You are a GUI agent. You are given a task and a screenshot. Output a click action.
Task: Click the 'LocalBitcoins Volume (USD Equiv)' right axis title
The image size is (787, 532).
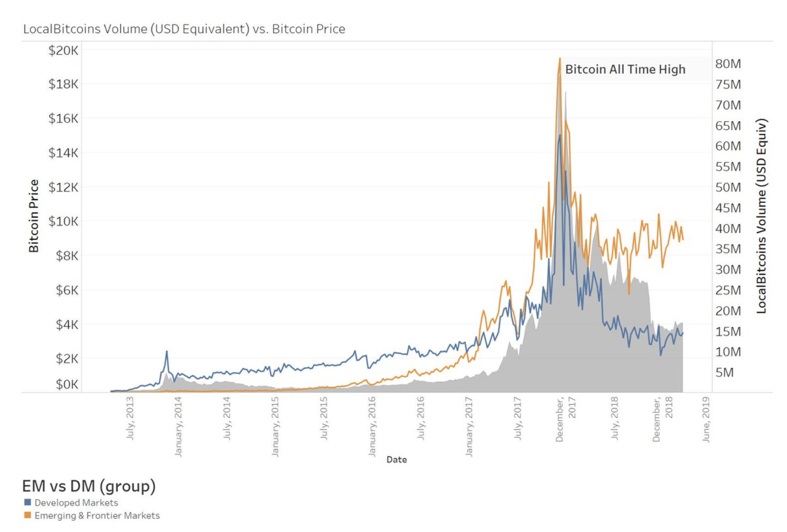pos(761,216)
